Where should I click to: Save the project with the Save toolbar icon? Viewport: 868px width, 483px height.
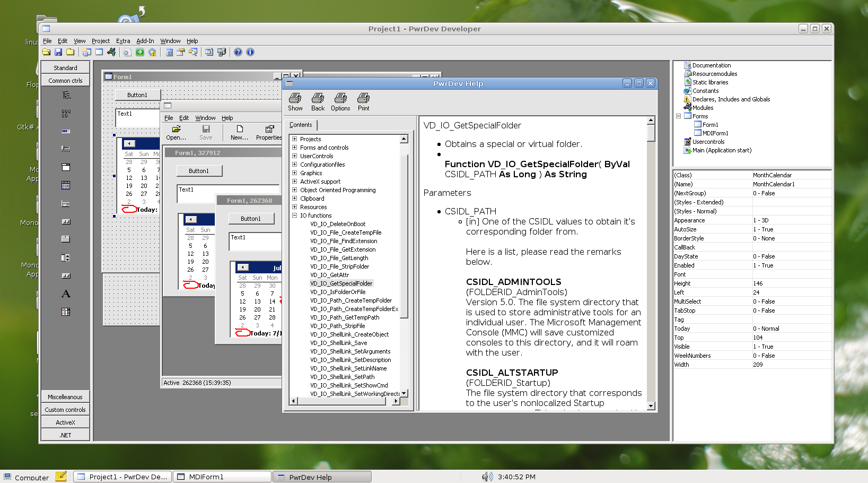(58, 52)
